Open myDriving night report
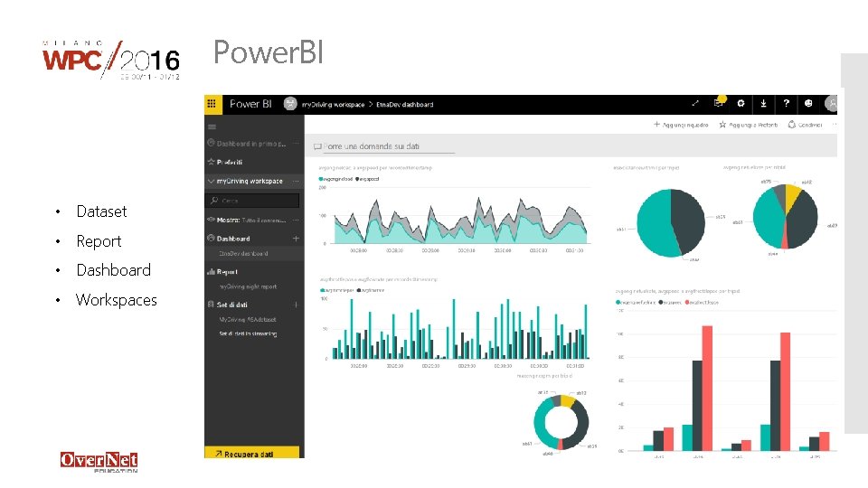The image size is (868, 488). point(248,286)
